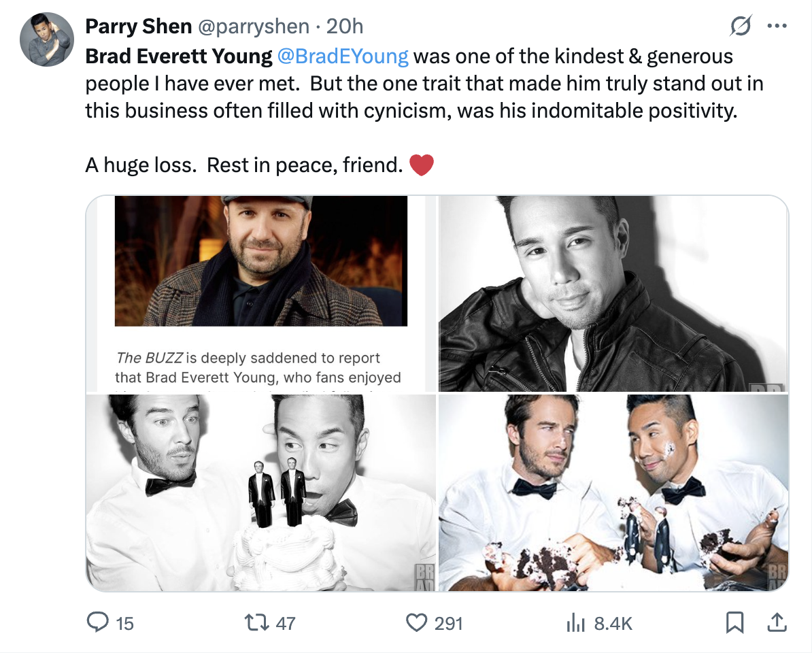Click Parry Shen's profile avatar
The image size is (812, 653).
point(47,39)
